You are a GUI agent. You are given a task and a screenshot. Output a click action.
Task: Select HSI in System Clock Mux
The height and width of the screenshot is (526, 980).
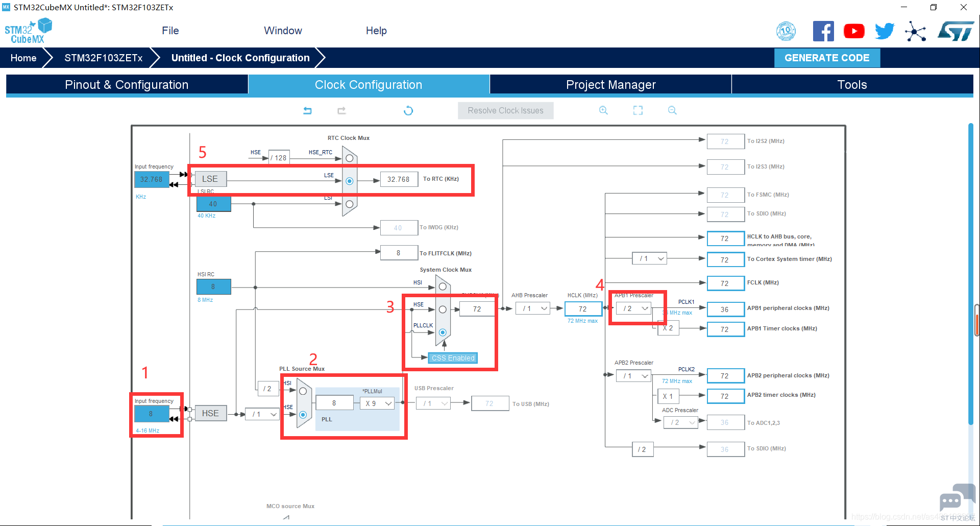(x=443, y=286)
